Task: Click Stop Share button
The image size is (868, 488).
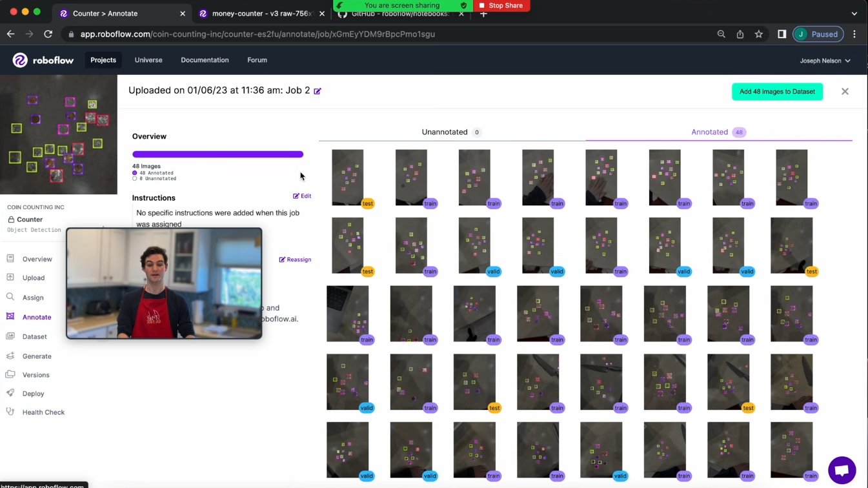Action: 501,5
